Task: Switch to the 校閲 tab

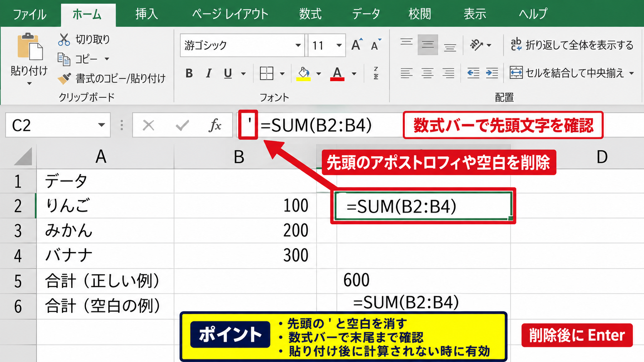Action: tap(420, 14)
